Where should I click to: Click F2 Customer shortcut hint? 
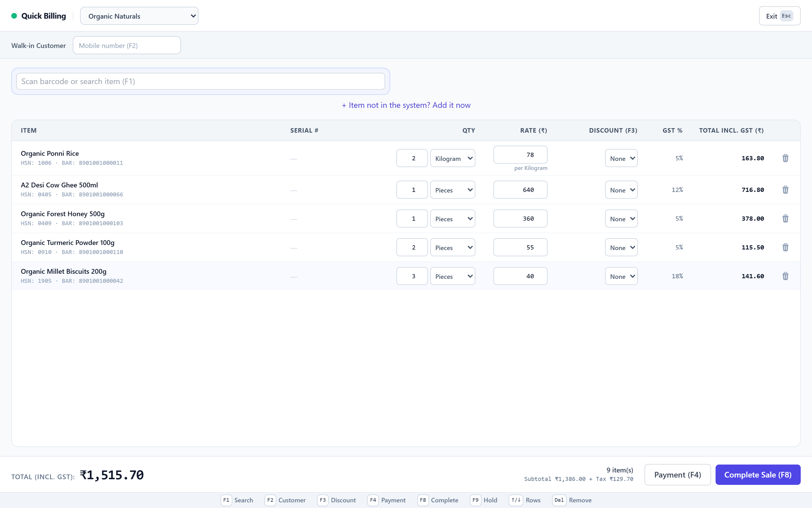285,500
